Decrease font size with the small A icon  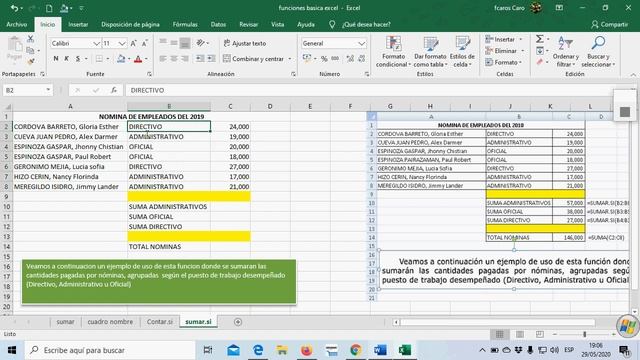pos(144,43)
